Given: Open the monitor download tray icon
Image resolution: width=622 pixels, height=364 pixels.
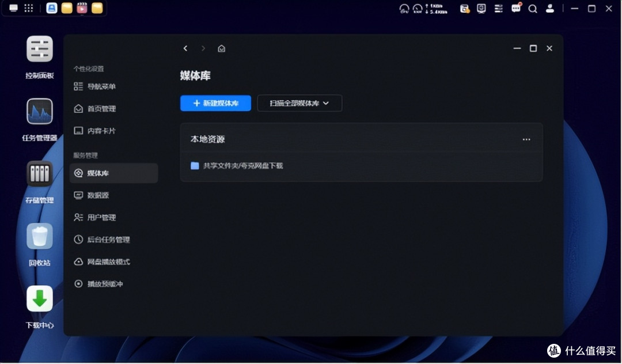Looking at the screenshot, I should pyautogui.click(x=481, y=8).
